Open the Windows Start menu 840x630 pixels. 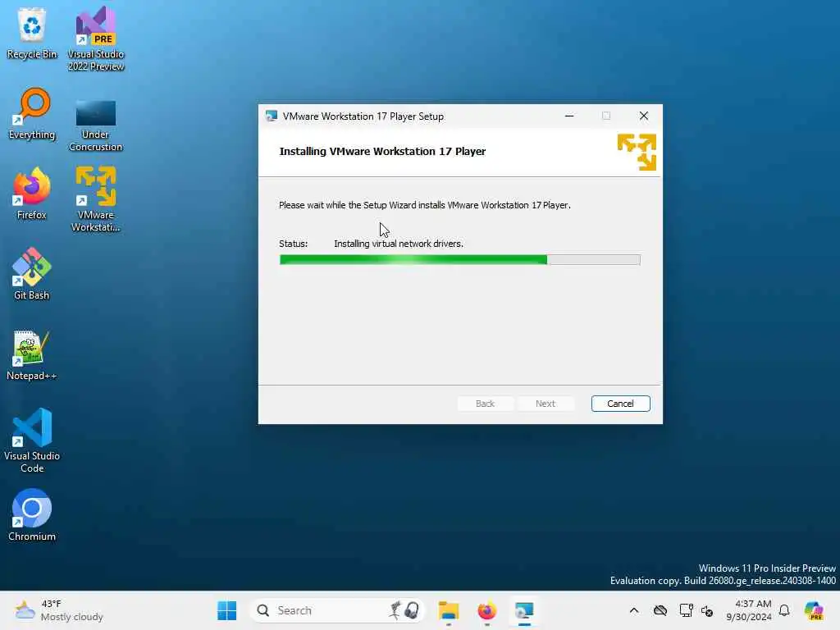click(226, 610)
